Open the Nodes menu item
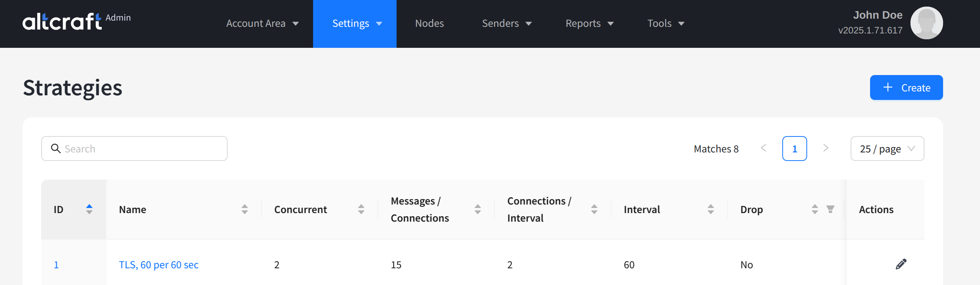Image resolution: width=980 pixels, height=285 pixels. click(x=429, y=24)
